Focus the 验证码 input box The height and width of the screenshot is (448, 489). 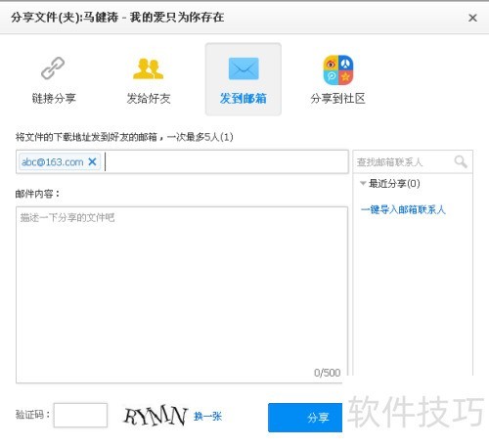click(80, 415)
